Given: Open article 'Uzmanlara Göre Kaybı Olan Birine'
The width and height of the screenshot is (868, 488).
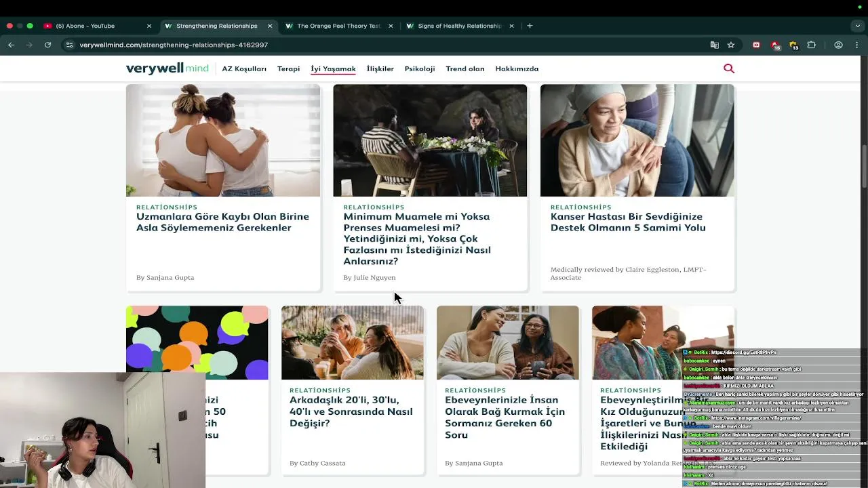Looking at the screenshot, I should point(222,222).
